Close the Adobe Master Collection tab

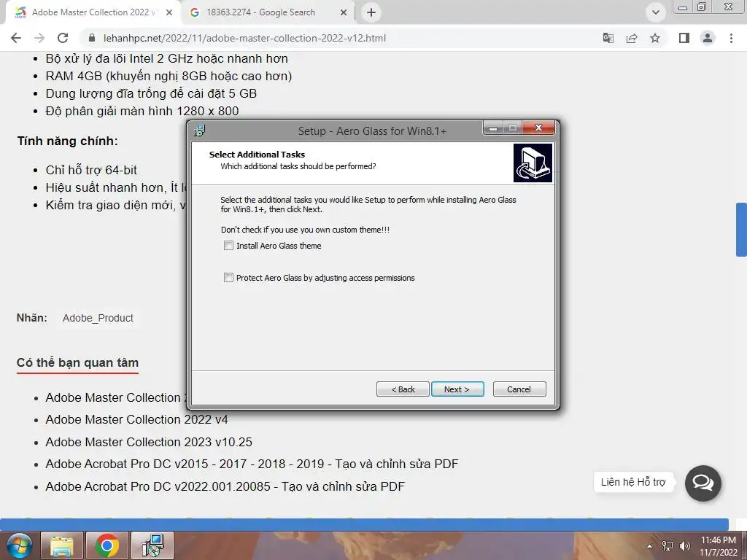pos(169,12)
